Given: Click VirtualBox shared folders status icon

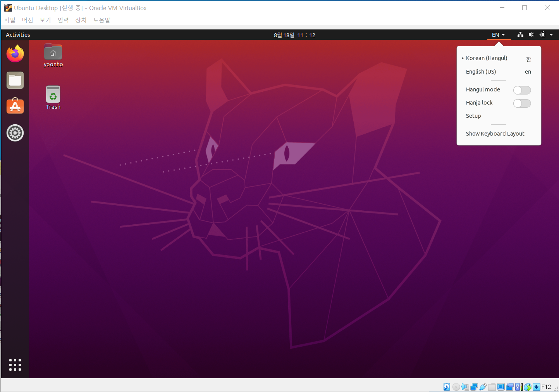Looking at the screenshot, I should click(492, 387).
